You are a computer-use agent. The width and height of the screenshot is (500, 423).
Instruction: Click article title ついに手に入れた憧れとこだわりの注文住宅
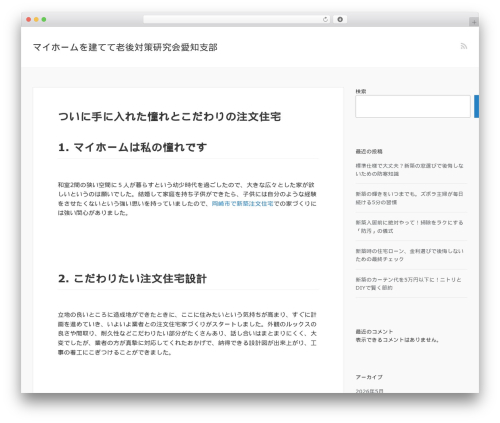pos(169,117)
